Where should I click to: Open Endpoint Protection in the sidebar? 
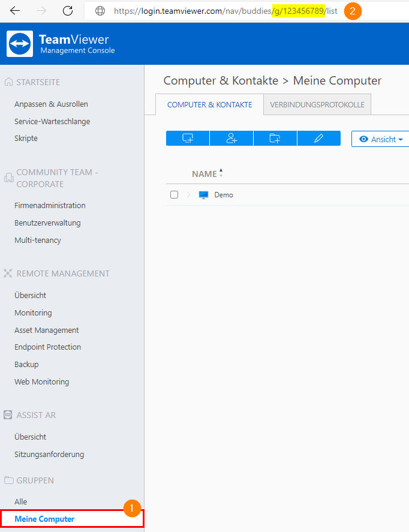tap(48, 347)
